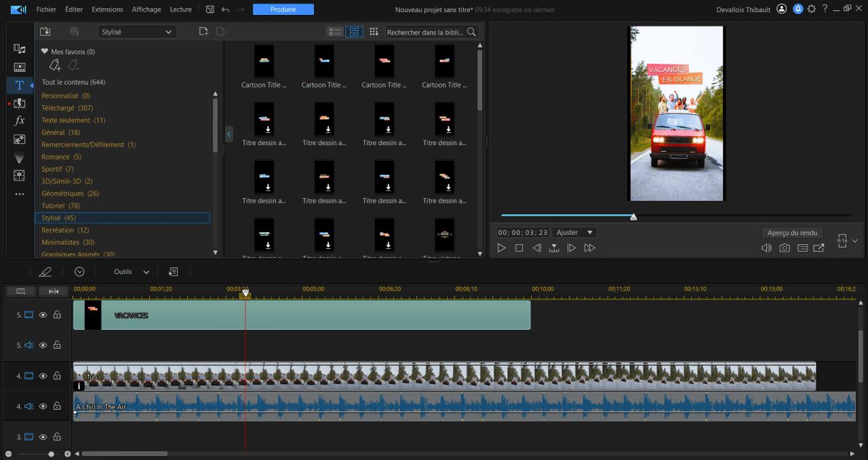This screenshot has height=460, width=868.
Task: Select the Effects (fx) room icon
Action: 20,121
